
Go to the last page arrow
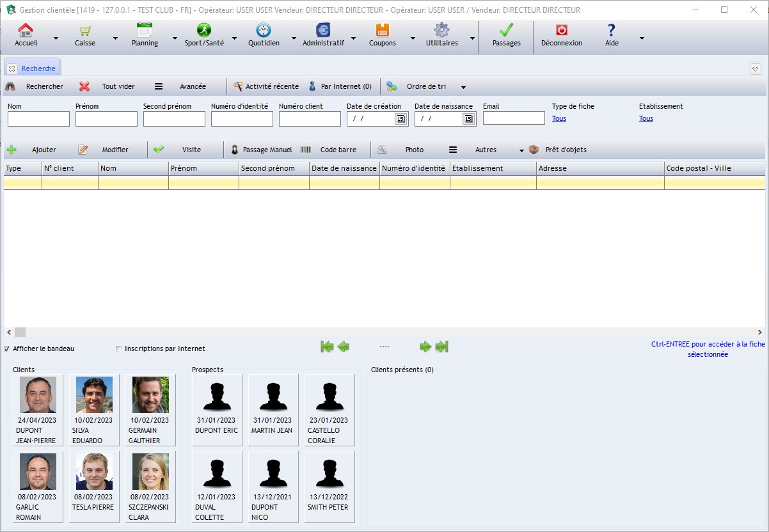441,347
